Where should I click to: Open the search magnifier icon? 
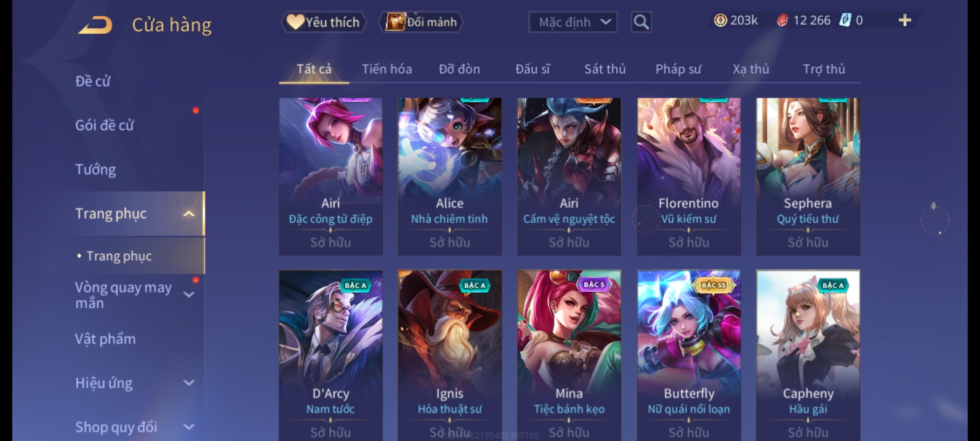point(641,22)
